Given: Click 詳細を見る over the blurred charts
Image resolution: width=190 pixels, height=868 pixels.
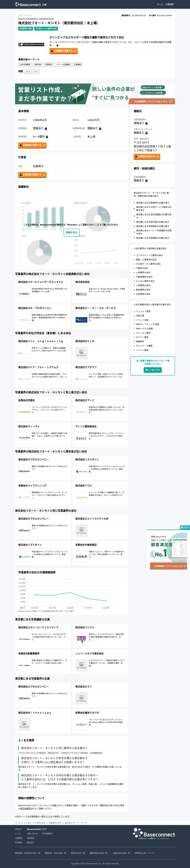Looking at the screenshot, I should tap(72, 233).
